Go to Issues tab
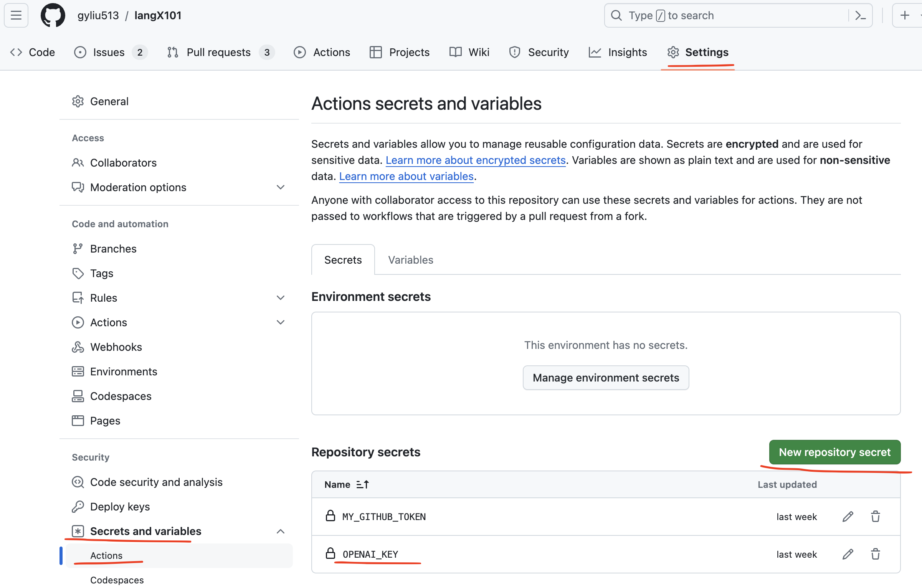This screenshot has width=922, height=588. pos(111,52)
